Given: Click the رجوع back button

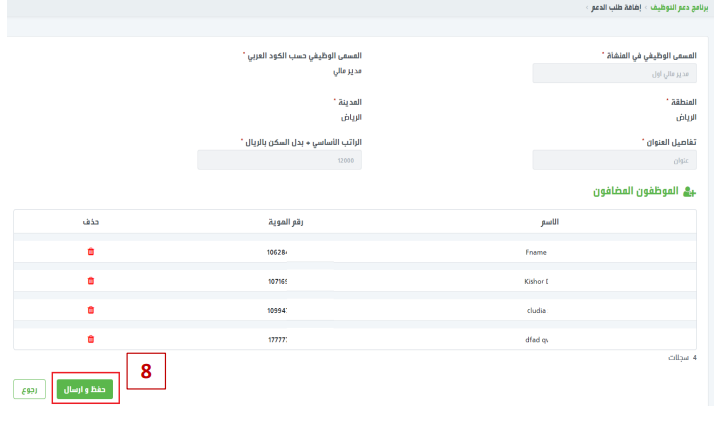Looking at the screenshot, I should [30, 389].
